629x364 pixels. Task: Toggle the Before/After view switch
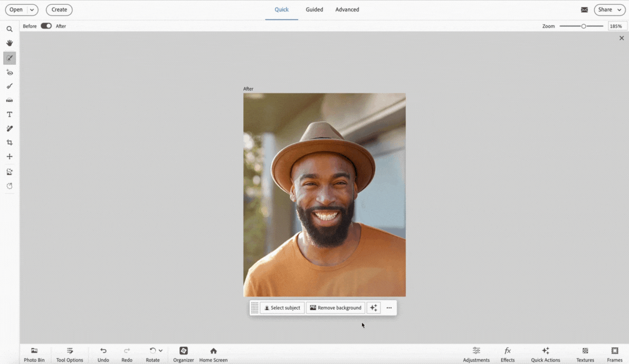[46, 26]
